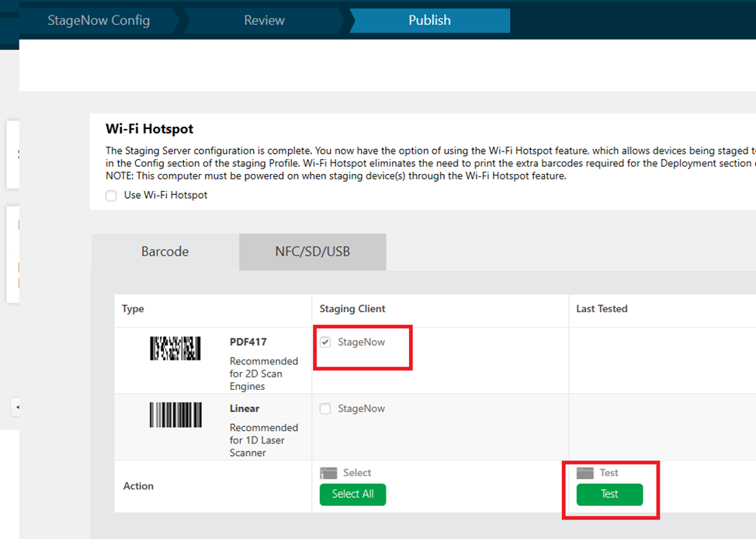
Task: Enable the Use Wi-Fi Hotspot checkbox
Action: click(x=111, y=195)
